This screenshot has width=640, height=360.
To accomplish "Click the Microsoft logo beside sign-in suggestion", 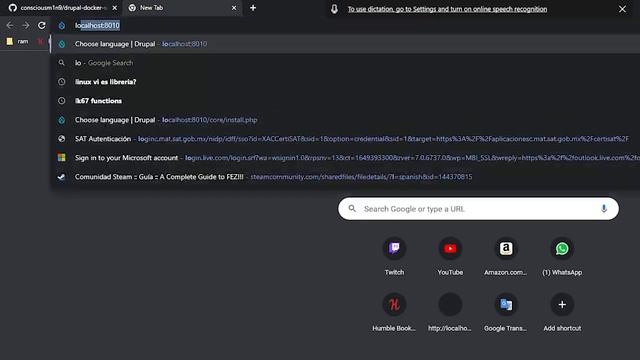I will coord(62,158).
